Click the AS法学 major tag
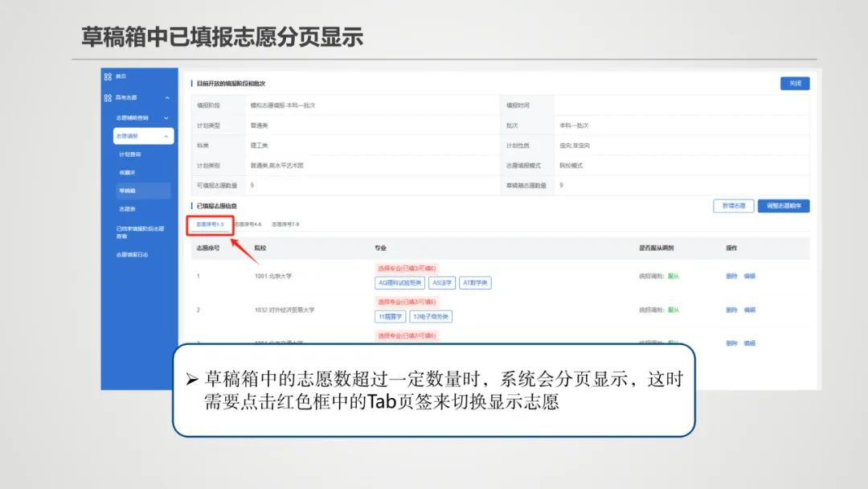The image size is (868, 489). click(x=444, y=282)
